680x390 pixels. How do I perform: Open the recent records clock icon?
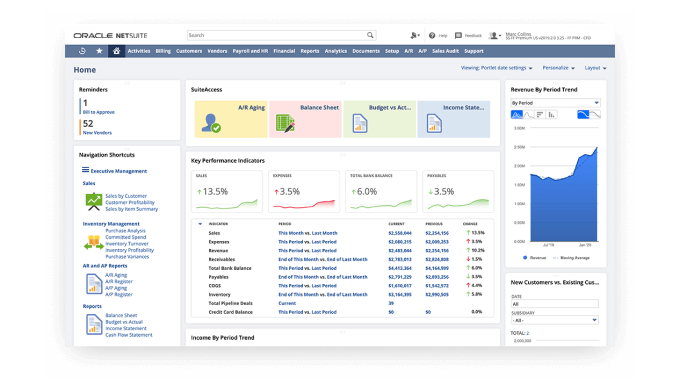click(82, 51)
